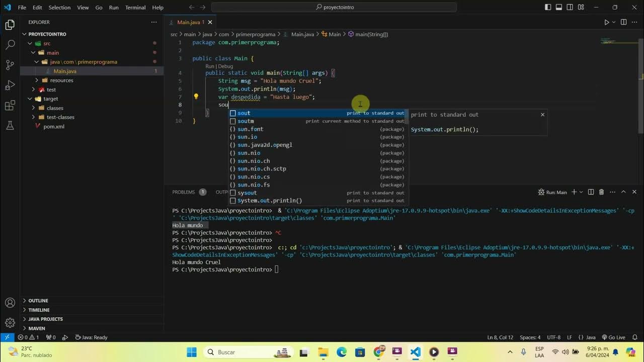
Task: Close the terminal panel
Action: [634, 192]
